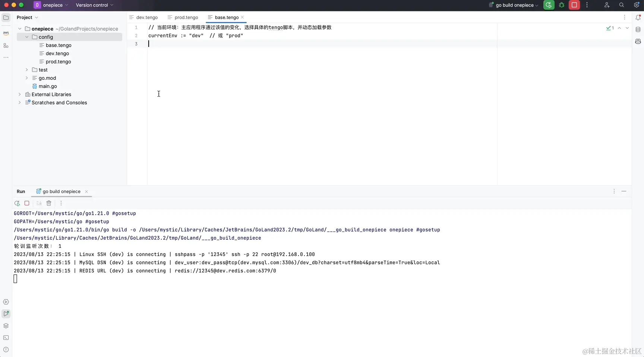
Task: Open prod.tengo in the project tree
Action: (x=58, y=61)
